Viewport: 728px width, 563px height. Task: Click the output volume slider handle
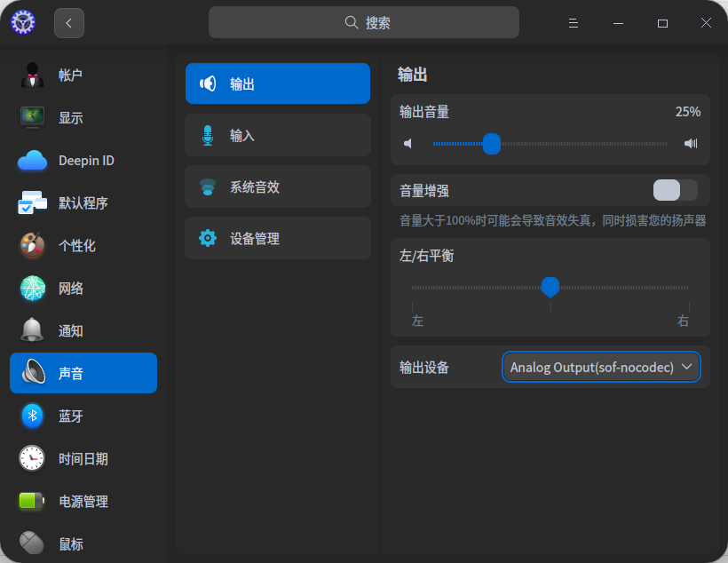(492, 143)
